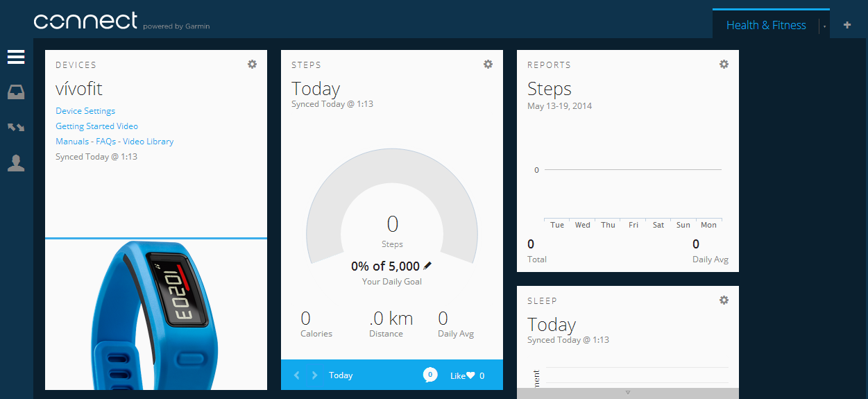Click the Fri column in Reports chart
Image resolution: width=868 pixels, height=399 pixels.
tap(633, 225)
